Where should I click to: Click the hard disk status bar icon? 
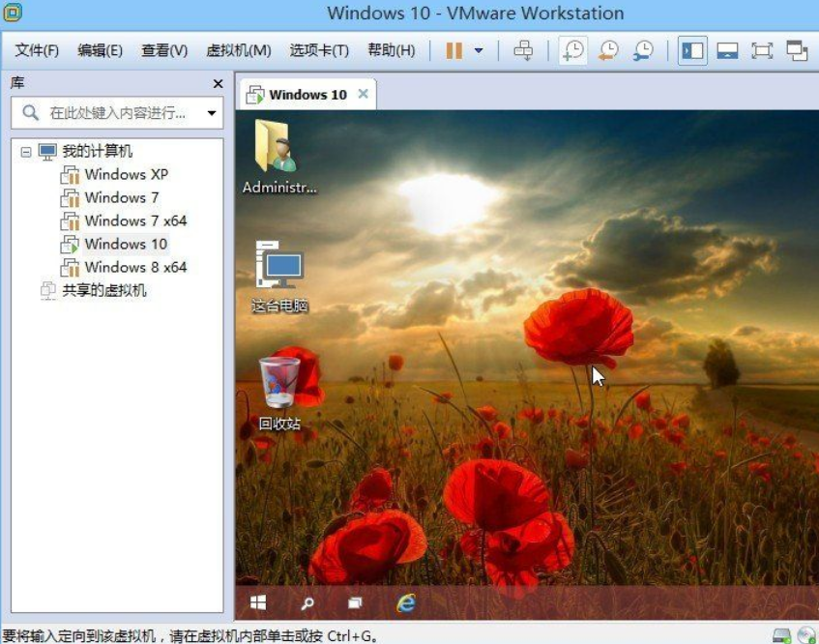782,635
